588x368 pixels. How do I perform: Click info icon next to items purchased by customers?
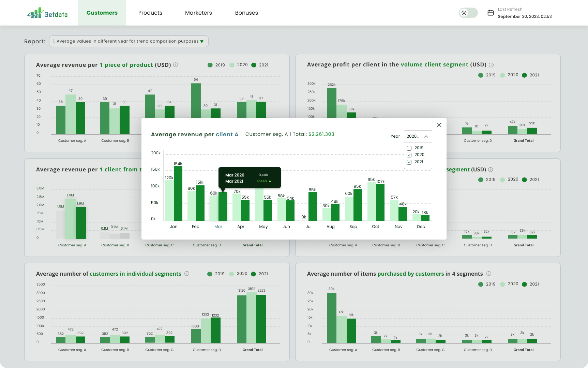coord(489,274)
